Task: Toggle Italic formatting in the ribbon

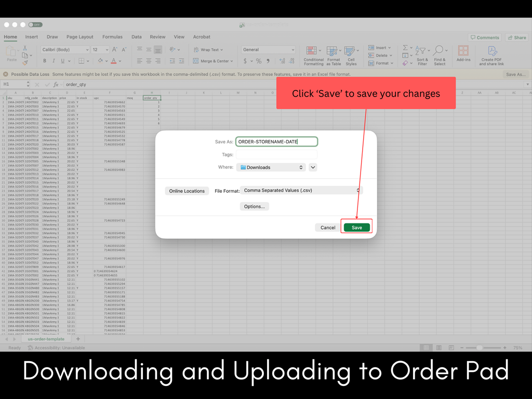Action: (54, 61)
